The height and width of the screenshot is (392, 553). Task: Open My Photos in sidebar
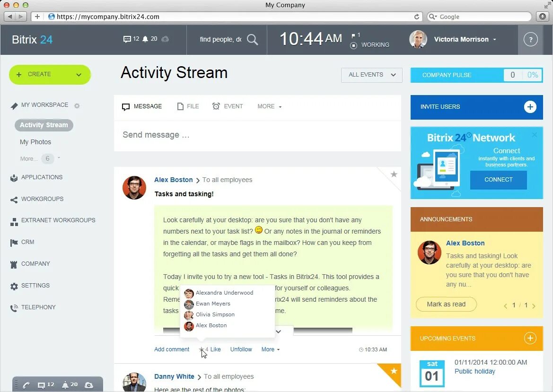pos(35,142)
